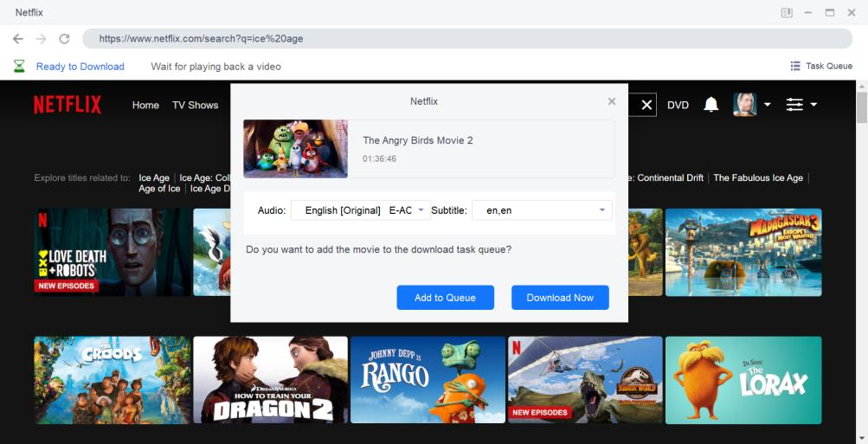Maximize the Netflix downloader window
868x444 pixels.
click(830, 12)
